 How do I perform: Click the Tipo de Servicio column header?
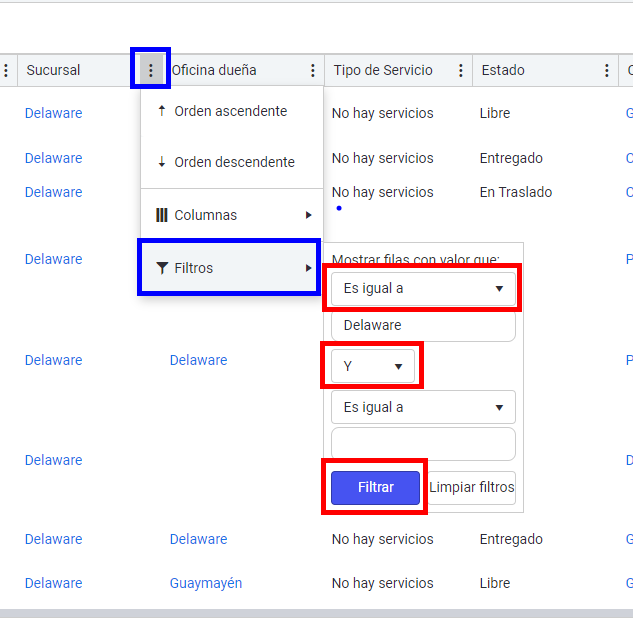383,70
